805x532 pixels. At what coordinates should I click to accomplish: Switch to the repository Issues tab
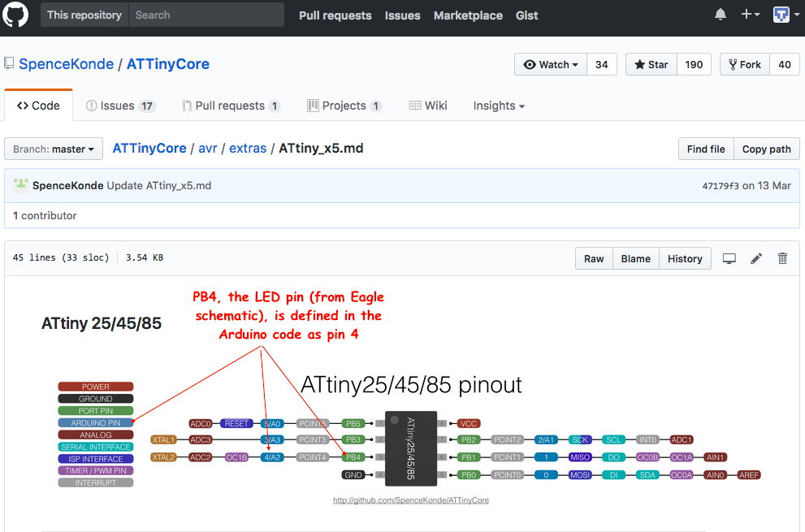pos(121,106)
